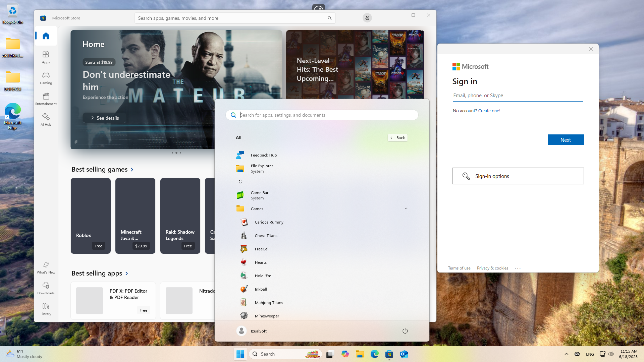
Task: Open IzualSoft user account menu
Action: coord(252,331)
